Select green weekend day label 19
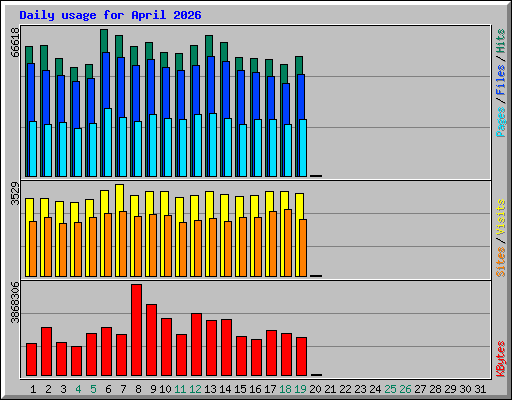This screenshot has height=400, width=512. click(300, 389)
